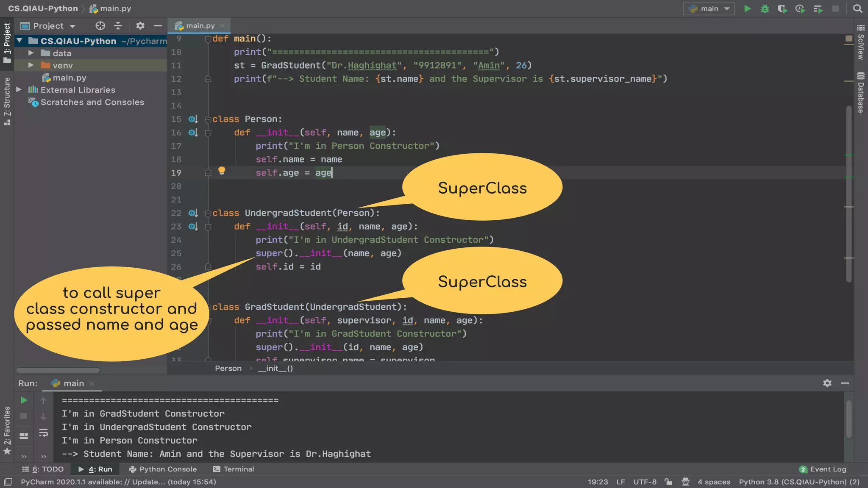
Task: Switch to the Terminal tab
Action: point(234,469)
